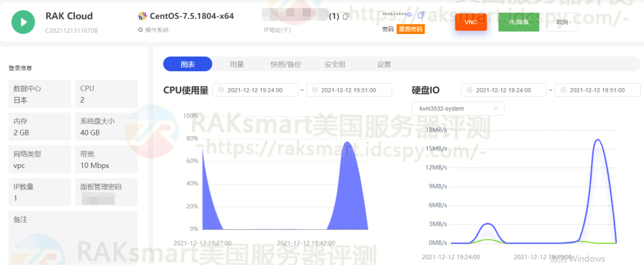Set CPU usage chart end time
The image size is (644, 265).
349,90
